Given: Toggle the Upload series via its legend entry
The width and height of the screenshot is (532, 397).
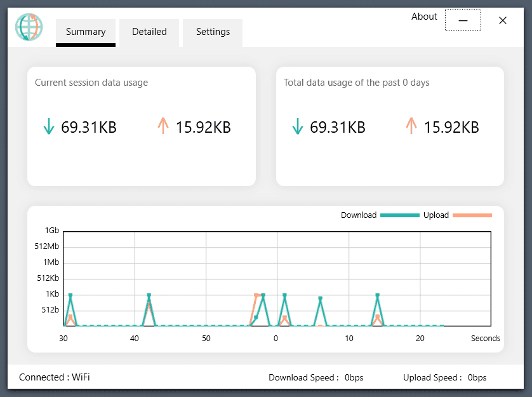Looking at the screenshot, I should click(x=436, y=215).
